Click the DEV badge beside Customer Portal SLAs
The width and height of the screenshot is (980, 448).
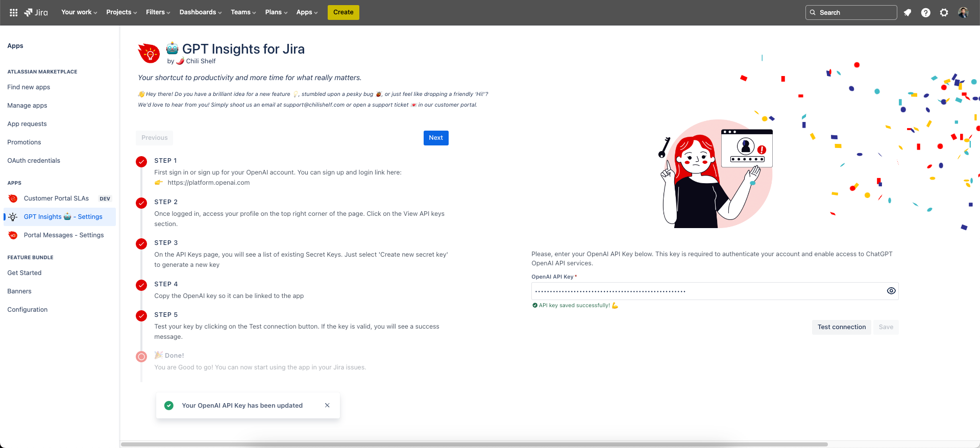pyautogui.click(x=105, y=199)
